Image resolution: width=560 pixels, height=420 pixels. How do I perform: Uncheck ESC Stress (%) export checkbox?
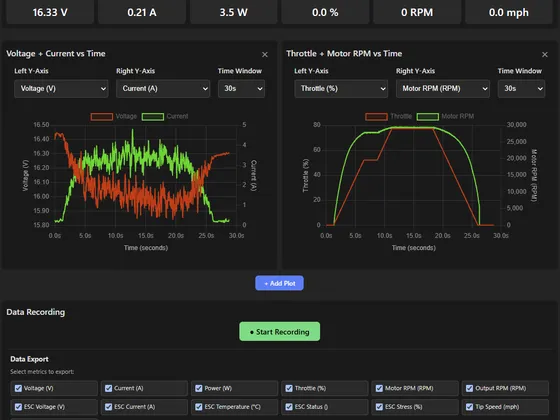click(379, 407)
